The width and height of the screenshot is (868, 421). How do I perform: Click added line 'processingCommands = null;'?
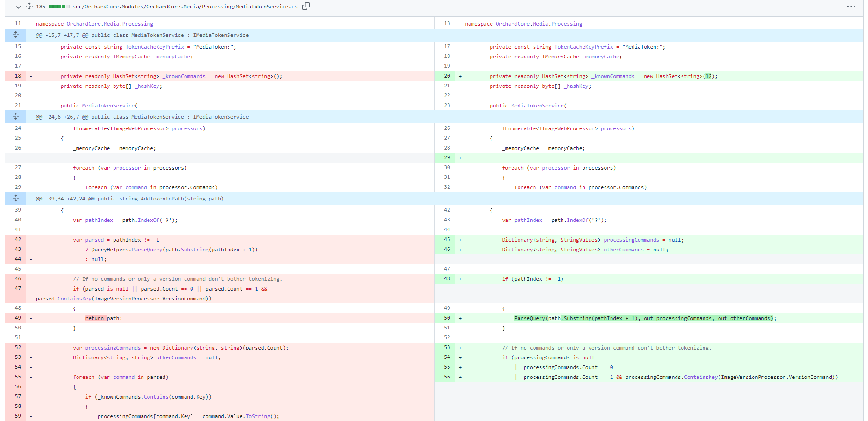[593, 240]
